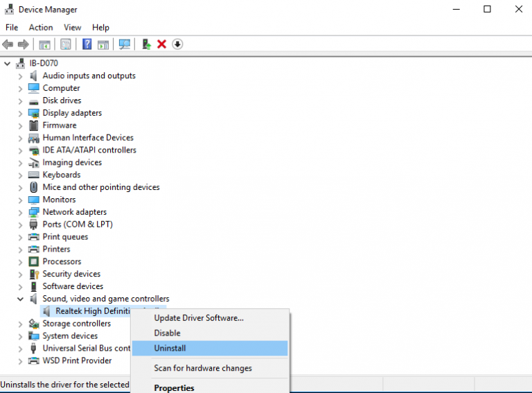532x393 pixels.
Task: Expand the Disk drives category
Action: tap(20, 101)
